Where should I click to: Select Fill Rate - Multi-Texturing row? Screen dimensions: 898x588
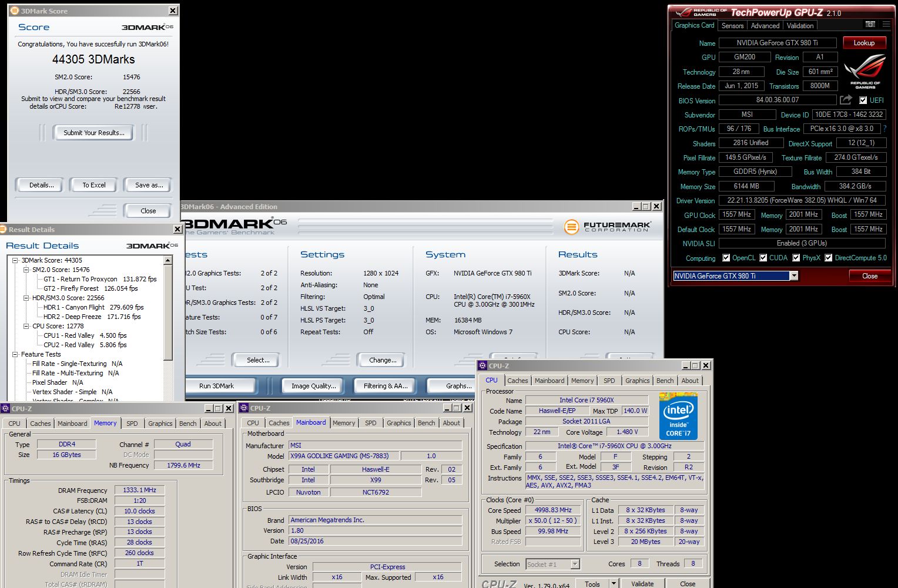[x=75, y=373]
